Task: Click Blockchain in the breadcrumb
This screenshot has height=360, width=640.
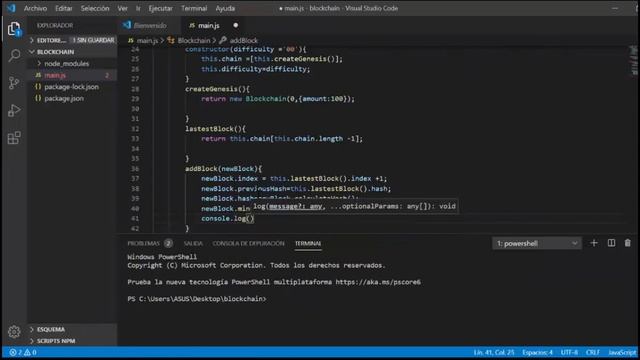Action: click(x=193, y=40)
